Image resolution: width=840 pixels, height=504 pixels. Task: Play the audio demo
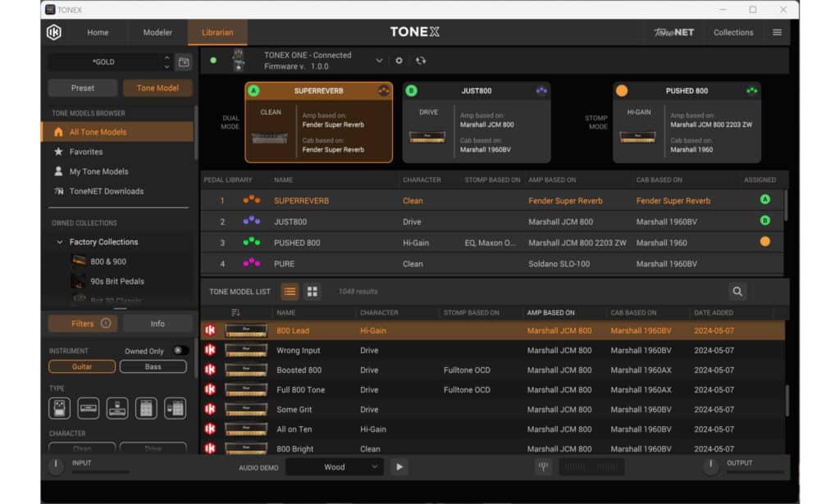point(399,467)
